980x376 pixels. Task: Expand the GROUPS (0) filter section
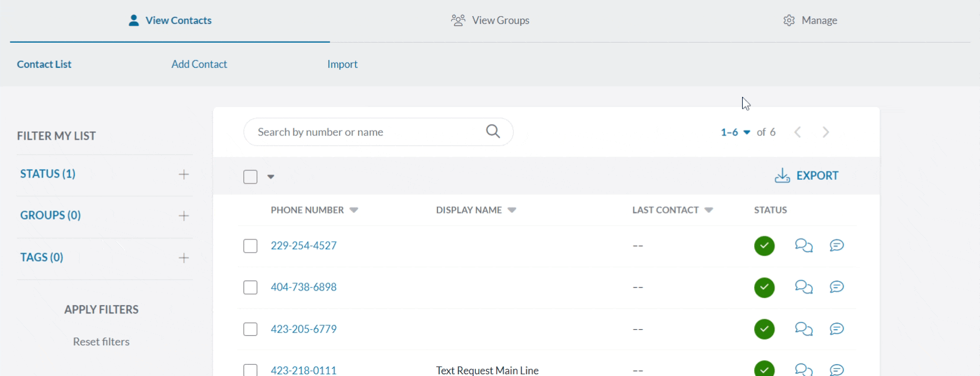pos(184,216)
